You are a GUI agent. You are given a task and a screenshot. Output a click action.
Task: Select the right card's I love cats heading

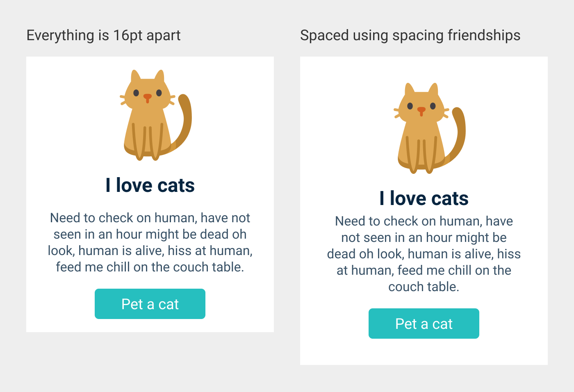424,198
